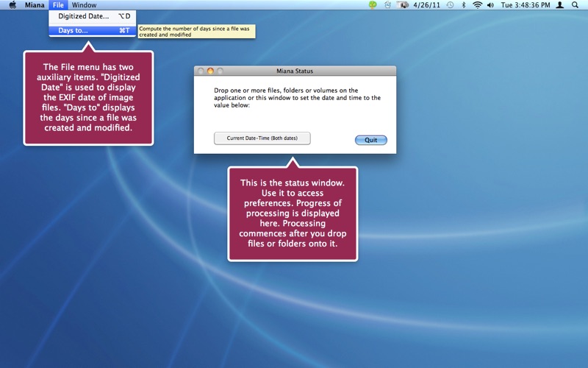Choose Digitized Date… from File menu

coord(93,16)
